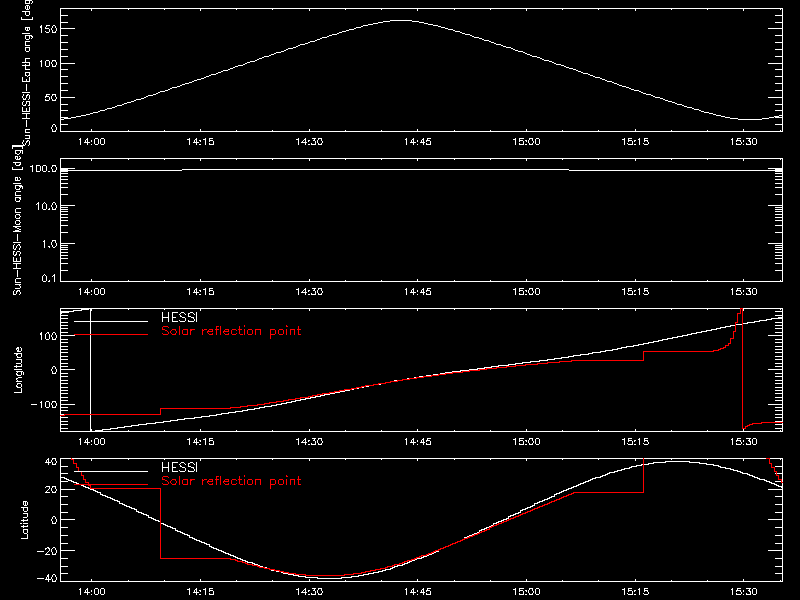Click 15:30 time label under Latitude plot
Viewport: 800px width, 600px height.
click(743, 592)
